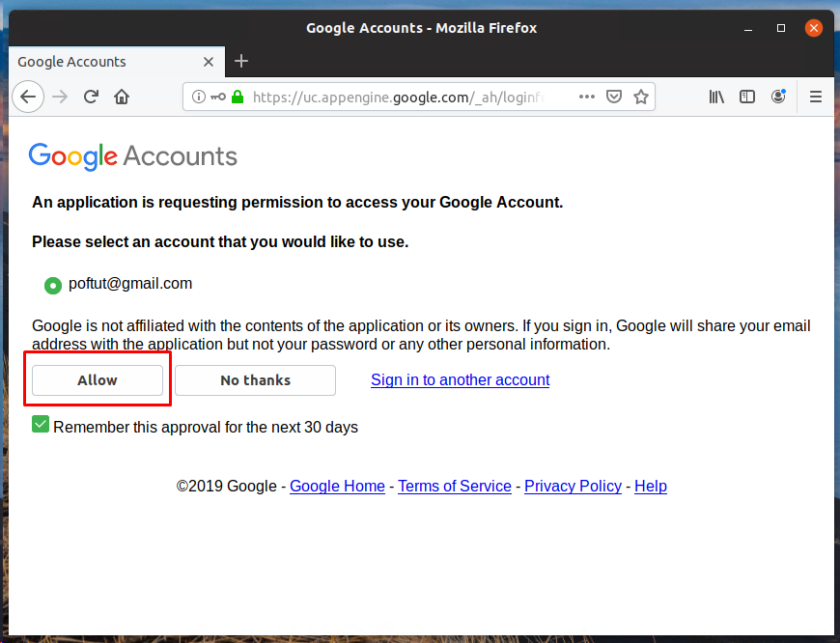Screen dimensions: 840x643
Task: Open the Firefox home page icon
Action: click(122, 97)
